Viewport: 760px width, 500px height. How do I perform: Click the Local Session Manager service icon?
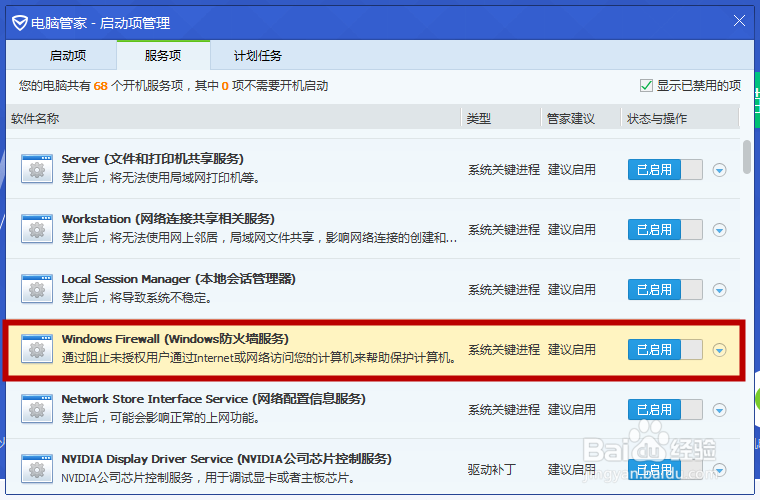[37, 289]
